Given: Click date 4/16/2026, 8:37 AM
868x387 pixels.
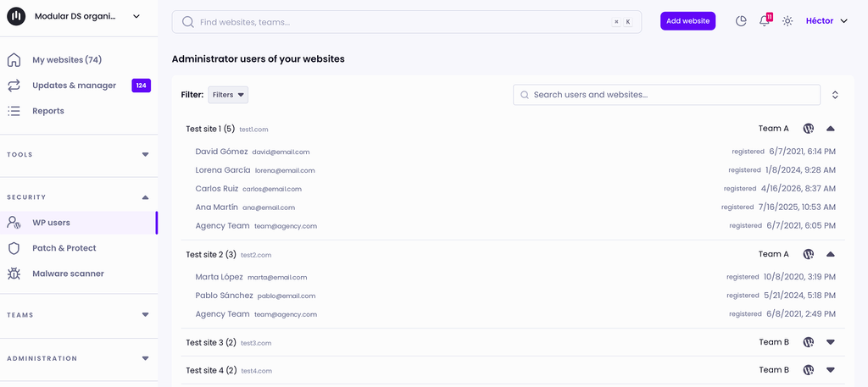Looking at the screenshot, I should 798,189.
